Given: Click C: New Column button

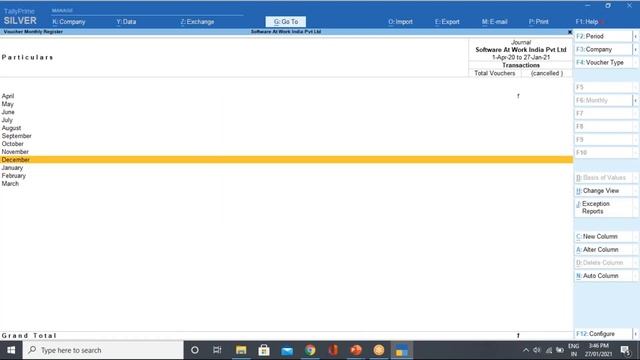Looking at the screenshot, I should click(x=603, y=237).
